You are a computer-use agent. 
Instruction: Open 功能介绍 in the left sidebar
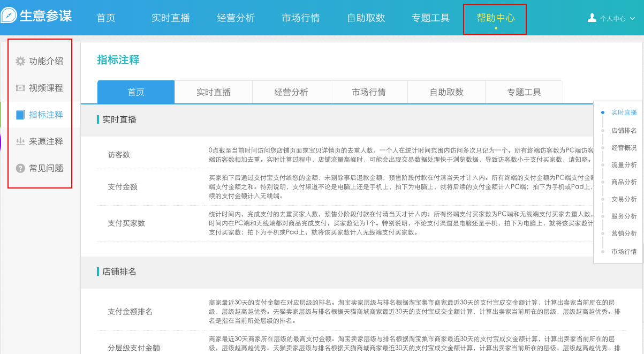point(46,61)
